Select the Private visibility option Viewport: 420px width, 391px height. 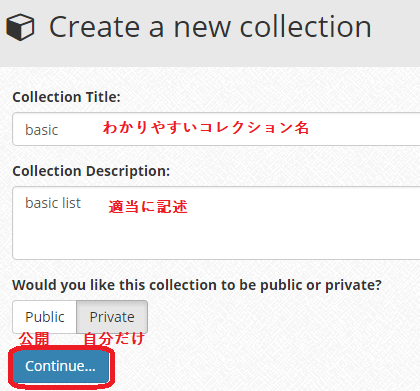pos(112,317)
